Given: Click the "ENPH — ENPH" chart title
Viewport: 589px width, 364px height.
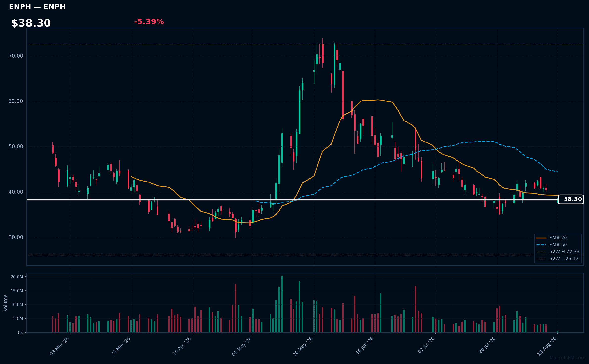Looking at the screenshot, I should click(x=37, y=7).
